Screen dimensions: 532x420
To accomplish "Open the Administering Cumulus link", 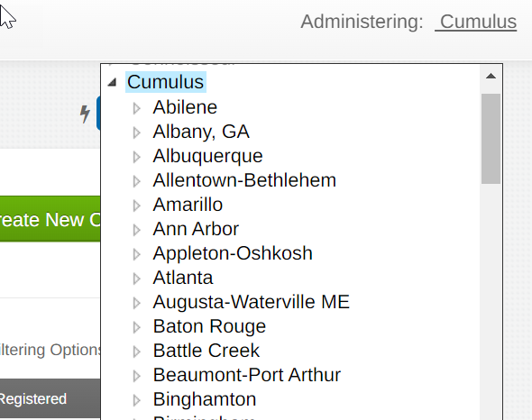I will coord(476,22).
